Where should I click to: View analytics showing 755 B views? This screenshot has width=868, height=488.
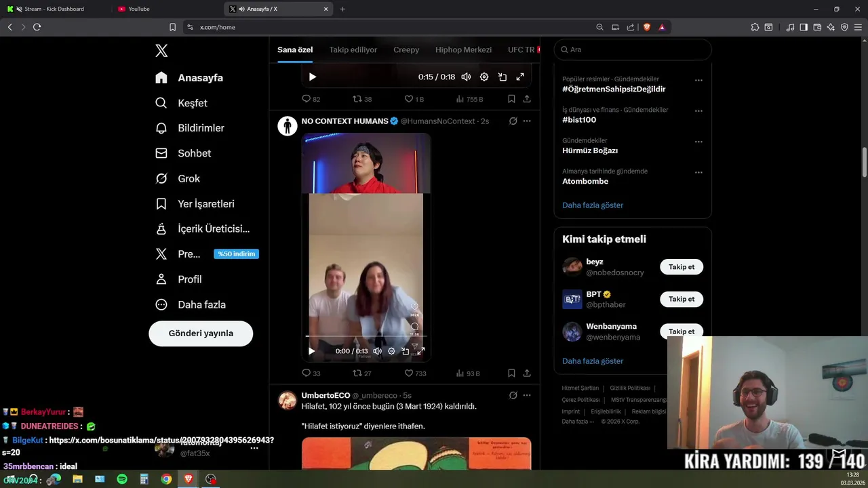[x=469, y=99]
